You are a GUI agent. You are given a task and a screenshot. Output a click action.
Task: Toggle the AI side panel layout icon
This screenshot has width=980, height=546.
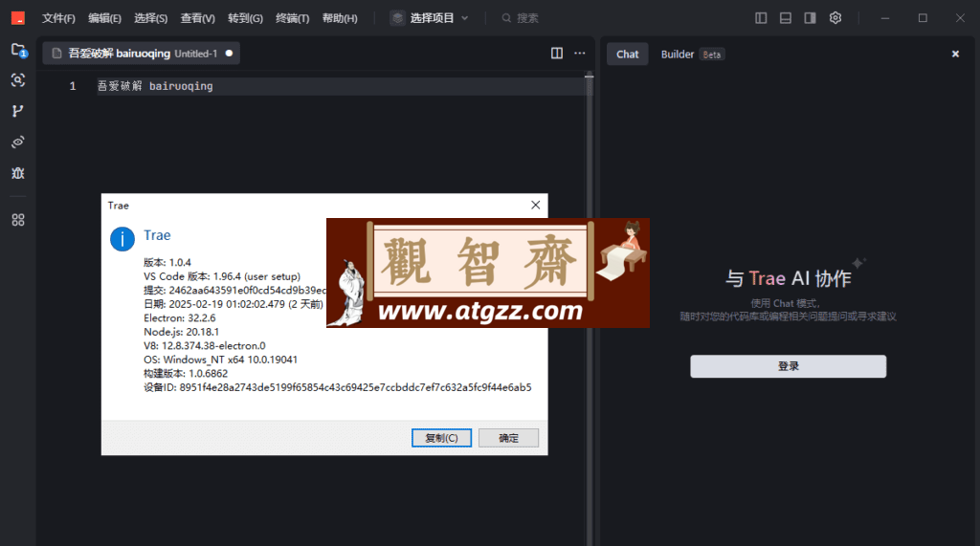(810, 18)
